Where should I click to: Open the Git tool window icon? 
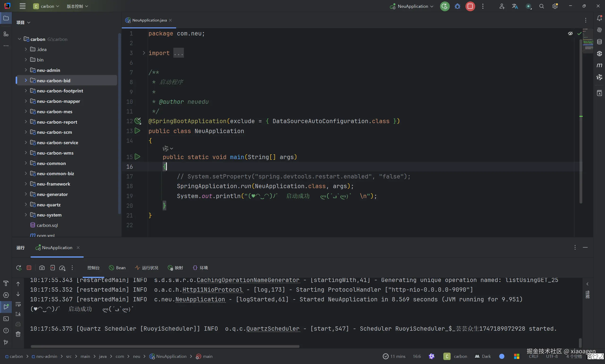[x=6, y=342]
